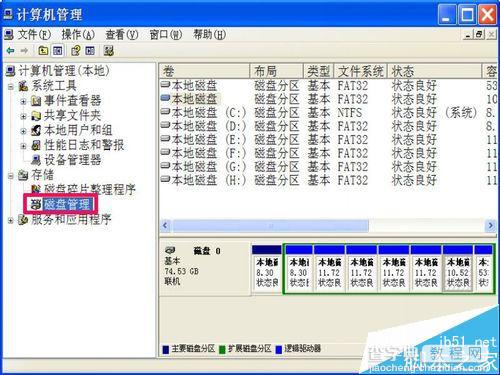The image size is (500, 375).
Task: Sort by the 布局 column header
Action: point(277,71)
